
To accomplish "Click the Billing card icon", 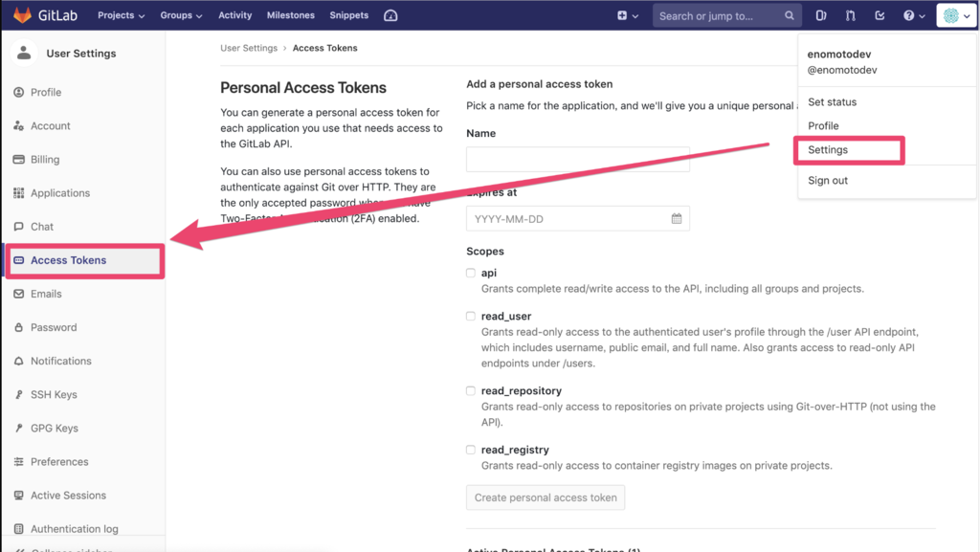I will coord(19,160).
